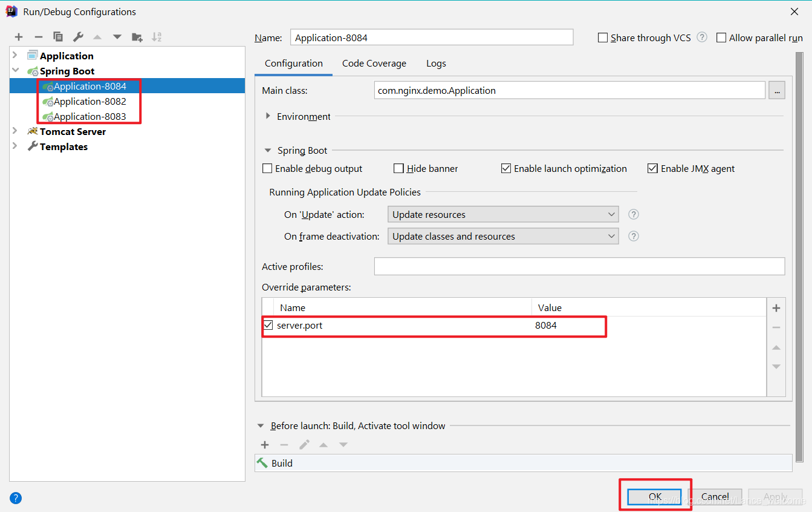The image size is (812, 512).
Task: Browse main class with ellipsis button
Action: (x=777, y=90)
